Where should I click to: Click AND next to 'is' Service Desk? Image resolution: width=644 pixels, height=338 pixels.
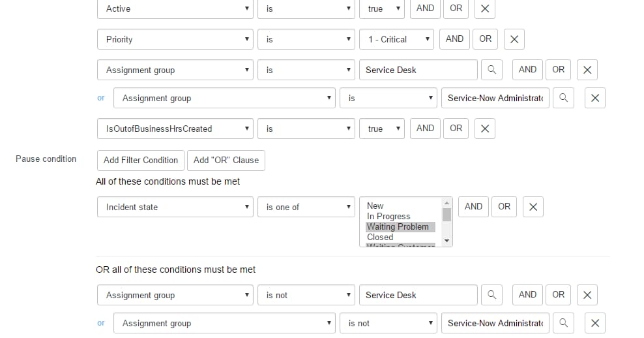pos(527,69)
